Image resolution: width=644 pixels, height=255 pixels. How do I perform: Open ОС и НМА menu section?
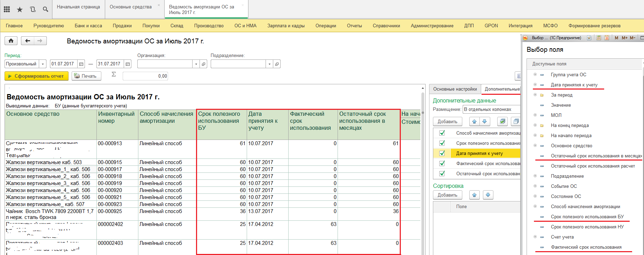(245, 26)
